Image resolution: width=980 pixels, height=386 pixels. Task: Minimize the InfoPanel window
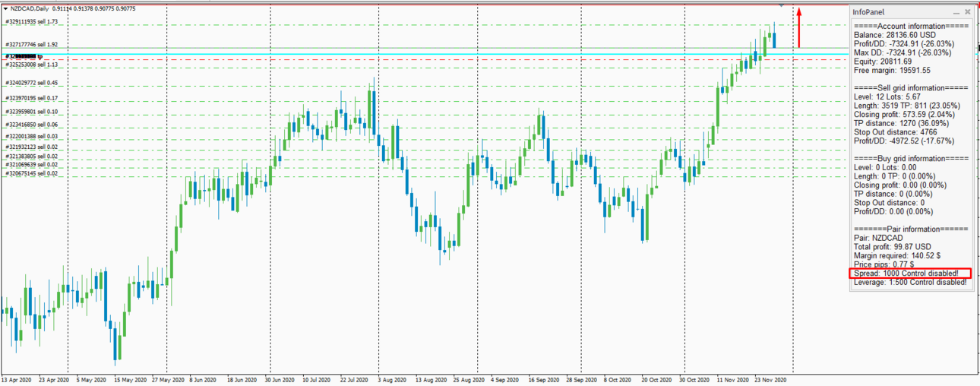tap(956, 12)
